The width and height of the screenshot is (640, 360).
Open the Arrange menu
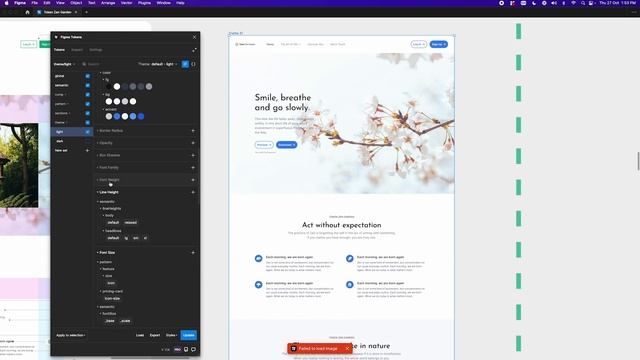coord(108,3)
